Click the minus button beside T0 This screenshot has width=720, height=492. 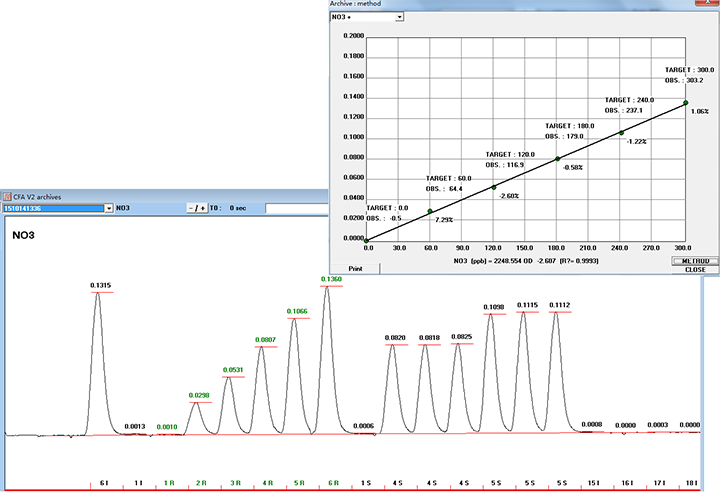click(191, 208)
